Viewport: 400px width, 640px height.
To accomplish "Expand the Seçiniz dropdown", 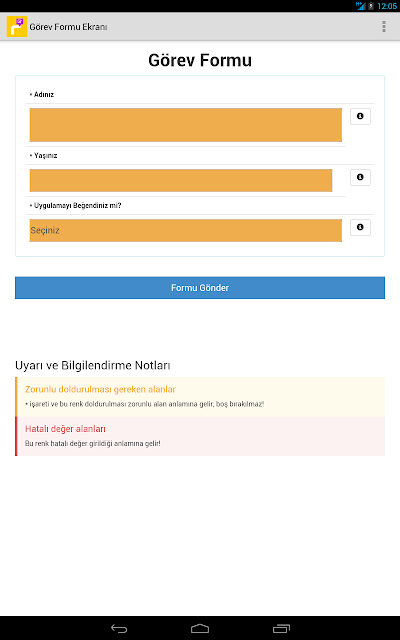I will coord(186,231).
